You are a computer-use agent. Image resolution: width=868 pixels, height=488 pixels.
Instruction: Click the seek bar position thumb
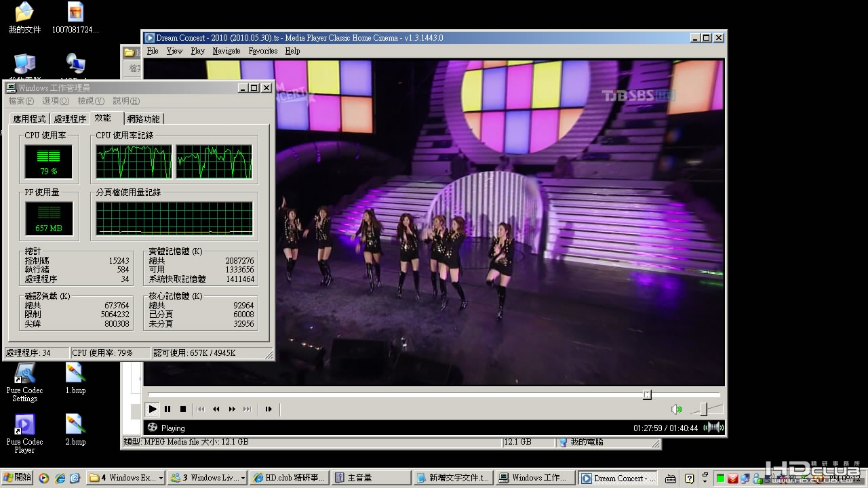pyautogui.click(x=647, y=394)
